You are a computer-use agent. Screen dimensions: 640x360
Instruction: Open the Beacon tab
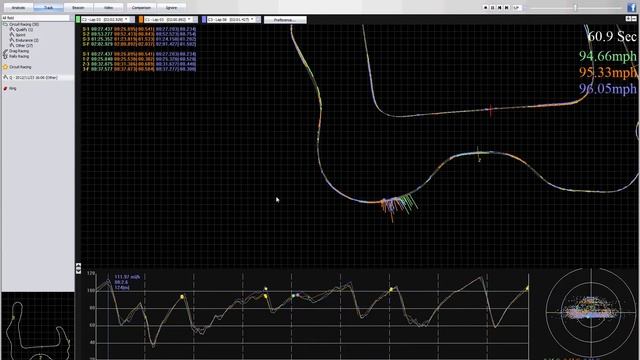click(x=78, y=7)
